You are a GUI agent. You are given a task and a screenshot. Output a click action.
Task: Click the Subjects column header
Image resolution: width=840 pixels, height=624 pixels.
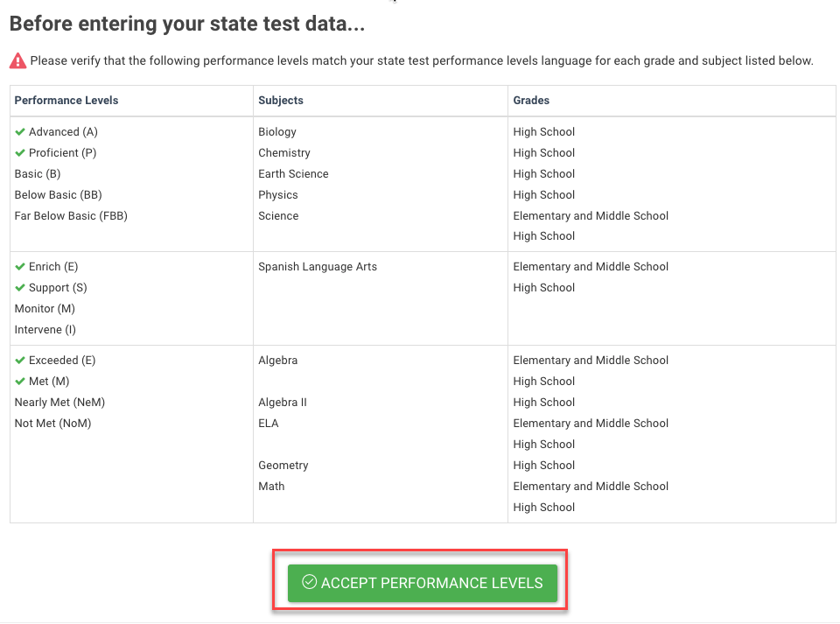[281, 101]
